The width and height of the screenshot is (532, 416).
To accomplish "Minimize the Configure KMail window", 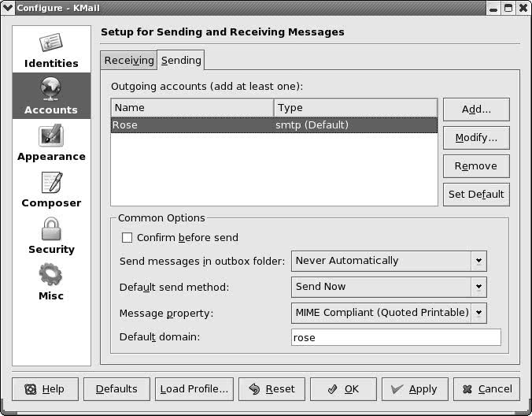I will coord(493,8).
